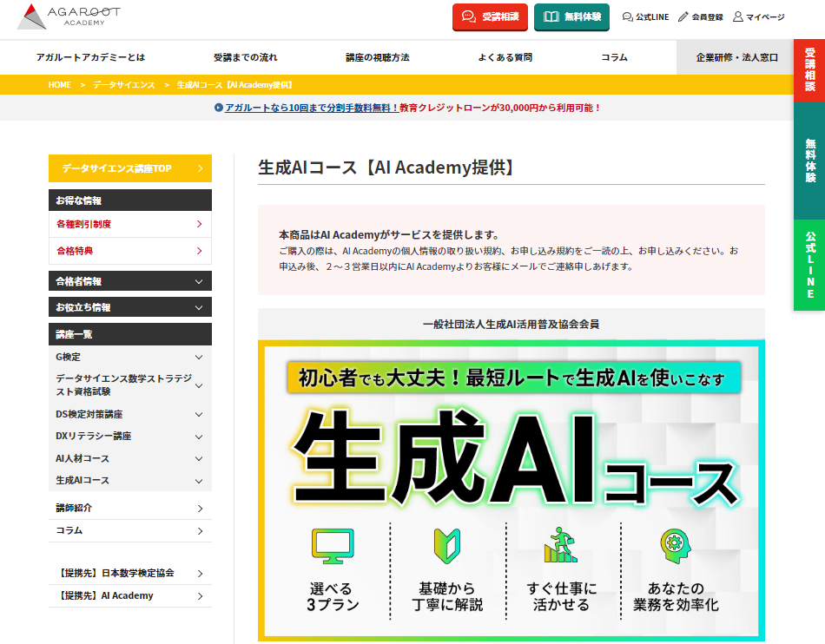Open 各種割引制度 sidebar link
Image resolution: width=825 pixels, height=644 pixels.
click(130, 225)
